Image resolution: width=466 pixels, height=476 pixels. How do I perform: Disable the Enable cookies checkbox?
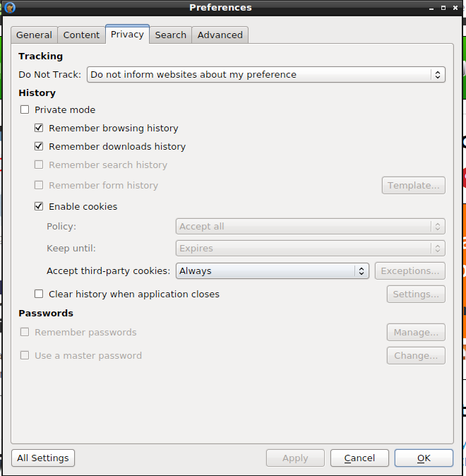tap(39, 206)
